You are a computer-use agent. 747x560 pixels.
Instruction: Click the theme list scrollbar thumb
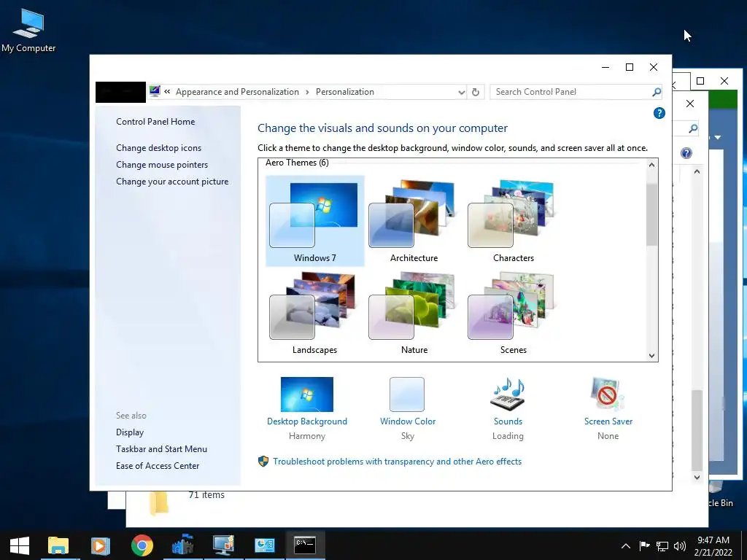(651, 214)
